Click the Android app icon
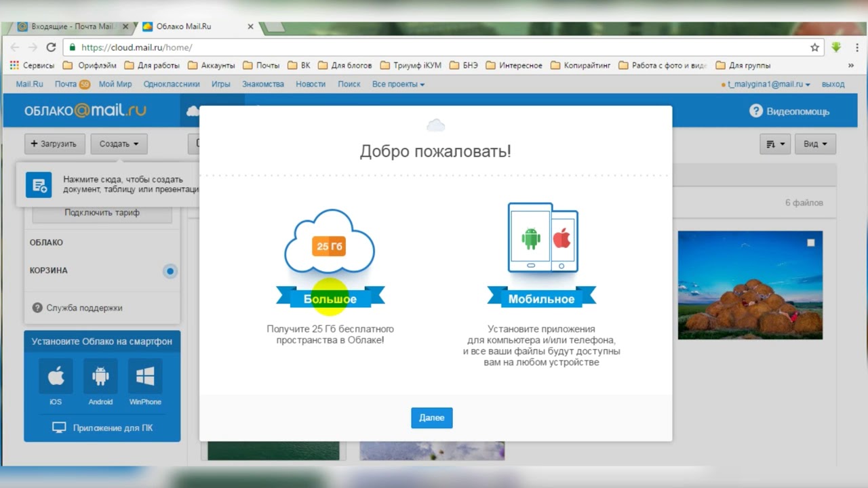Image resolution: width=868 pixels, height=488 pixels. coord(100,377)
